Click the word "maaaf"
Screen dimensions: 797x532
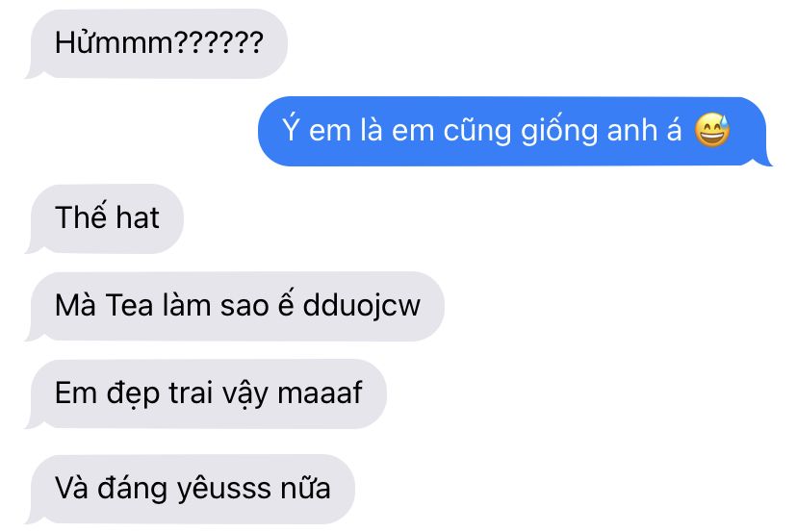pos(320,393)
